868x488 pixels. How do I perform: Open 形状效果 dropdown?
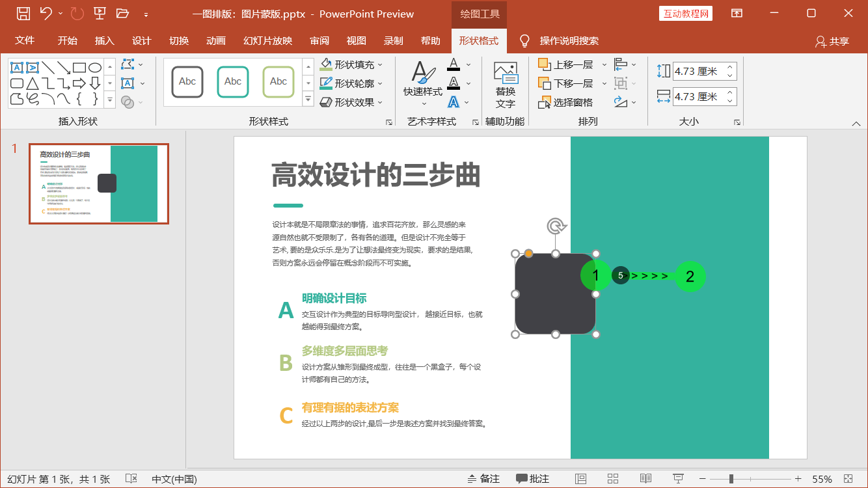351,102
